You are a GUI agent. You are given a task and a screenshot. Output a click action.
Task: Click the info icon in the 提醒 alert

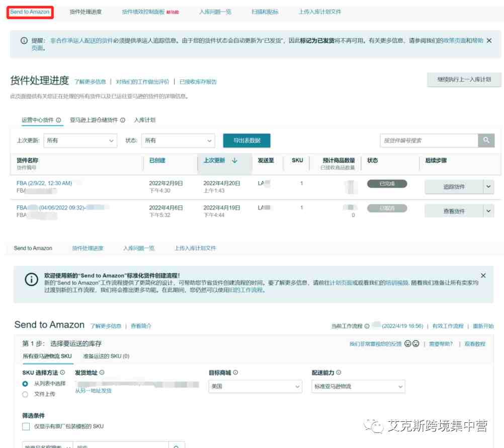tap(24, 41)
